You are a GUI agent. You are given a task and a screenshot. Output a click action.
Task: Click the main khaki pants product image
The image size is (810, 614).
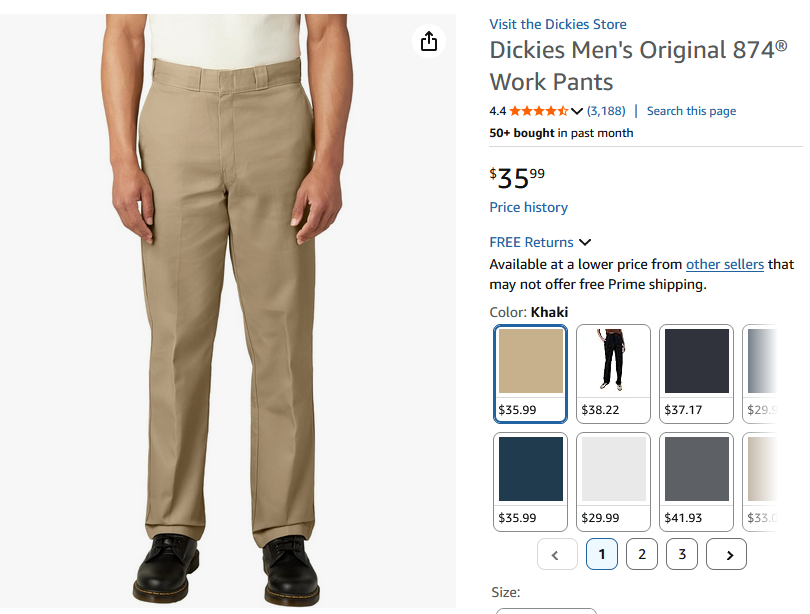(228, 300)
